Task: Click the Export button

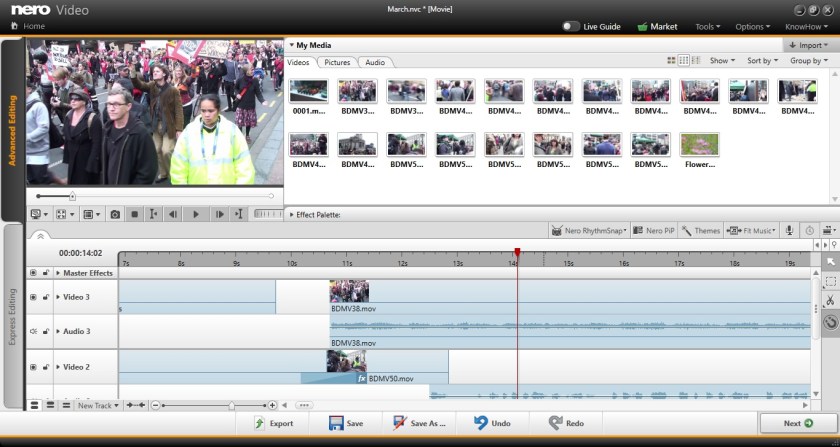Action: [273, 423]
